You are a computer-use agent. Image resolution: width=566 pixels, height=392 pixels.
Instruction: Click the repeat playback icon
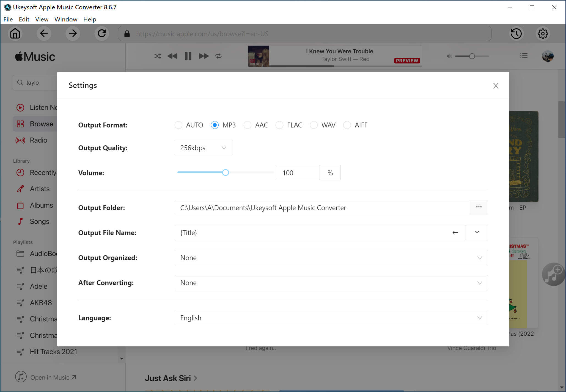218,56
